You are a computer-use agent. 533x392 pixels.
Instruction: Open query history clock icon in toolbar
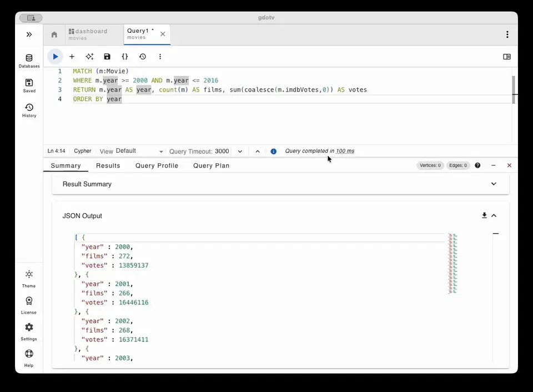143,57
